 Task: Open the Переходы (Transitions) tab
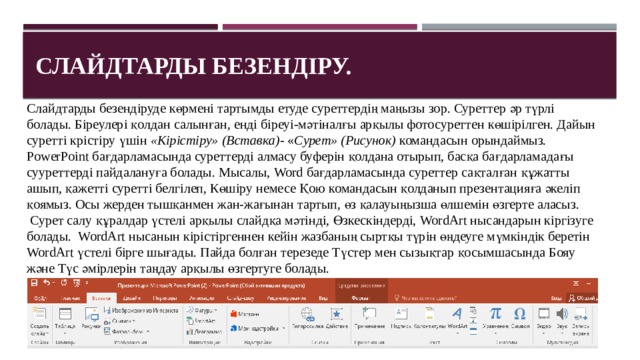[x=164, y=298]
